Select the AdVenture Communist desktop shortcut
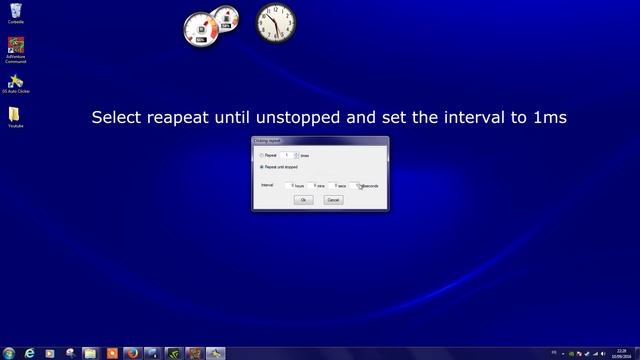The image size is (640, 360). pyautogui.click(x=16, y=50)
